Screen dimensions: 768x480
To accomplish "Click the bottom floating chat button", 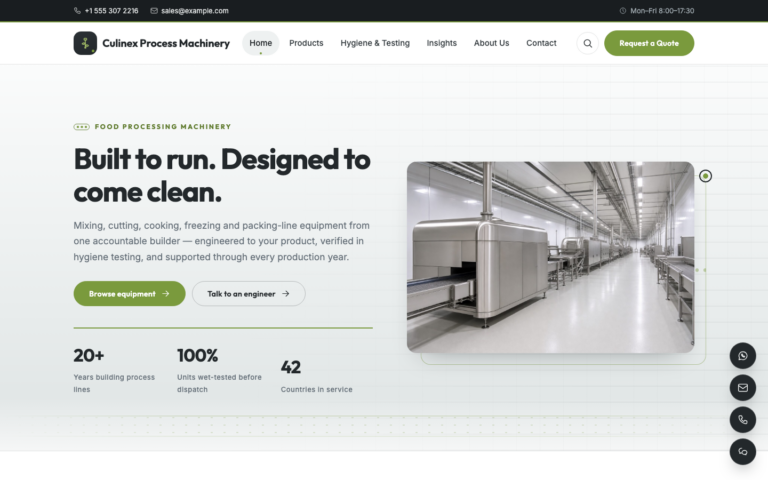I will point(743,452).
